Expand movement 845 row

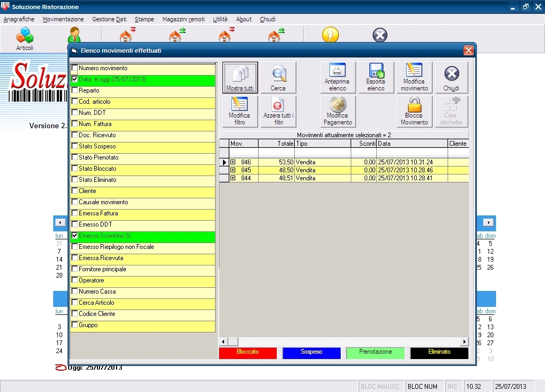233,170
